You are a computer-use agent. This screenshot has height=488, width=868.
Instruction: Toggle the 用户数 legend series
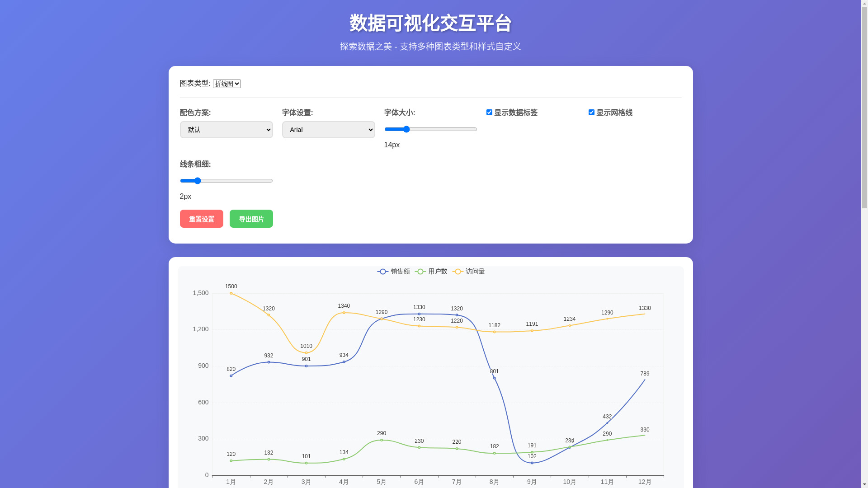click(431, 272)
